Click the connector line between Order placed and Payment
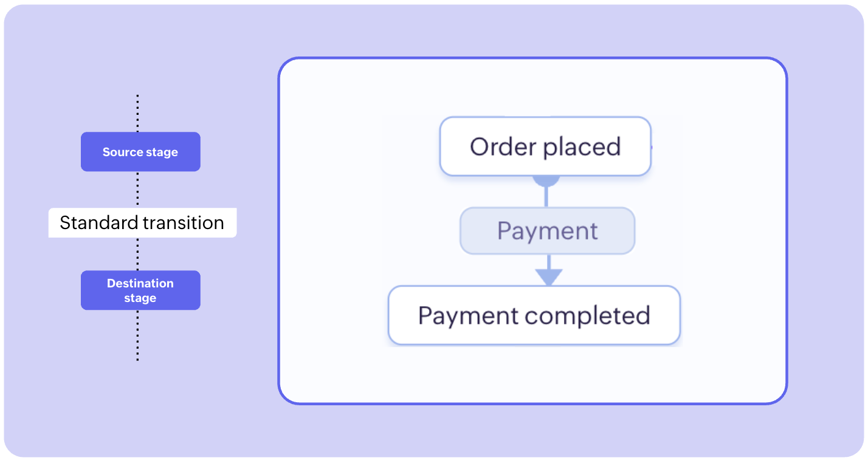Screen dimensions: 868x463 point(546,197)
